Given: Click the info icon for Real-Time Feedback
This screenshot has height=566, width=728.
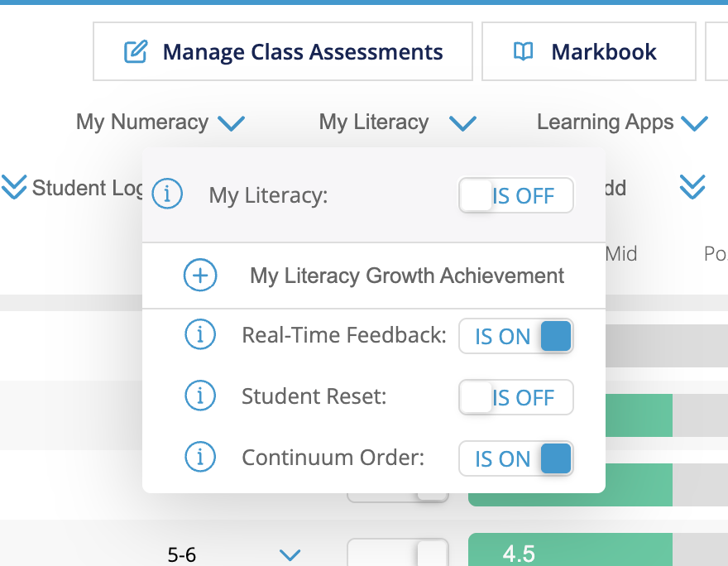Looking at the screenshot, I should coord(200,336).
